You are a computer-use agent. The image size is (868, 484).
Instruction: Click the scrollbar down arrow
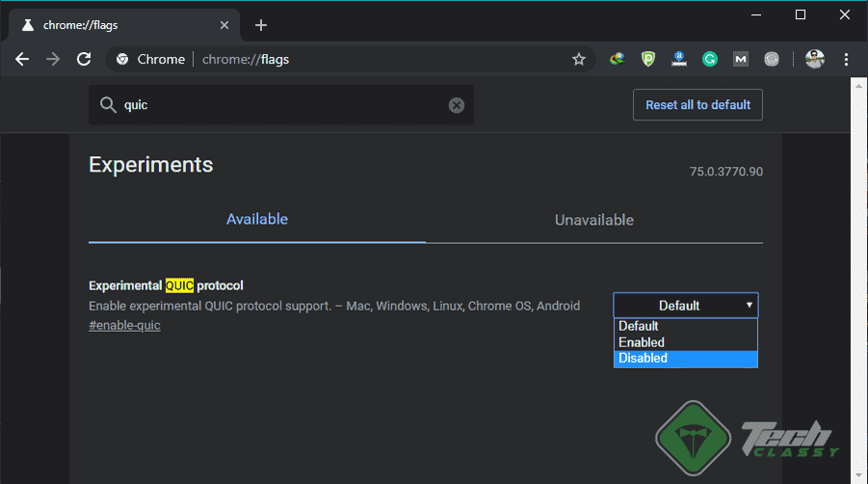coord(858,475)
